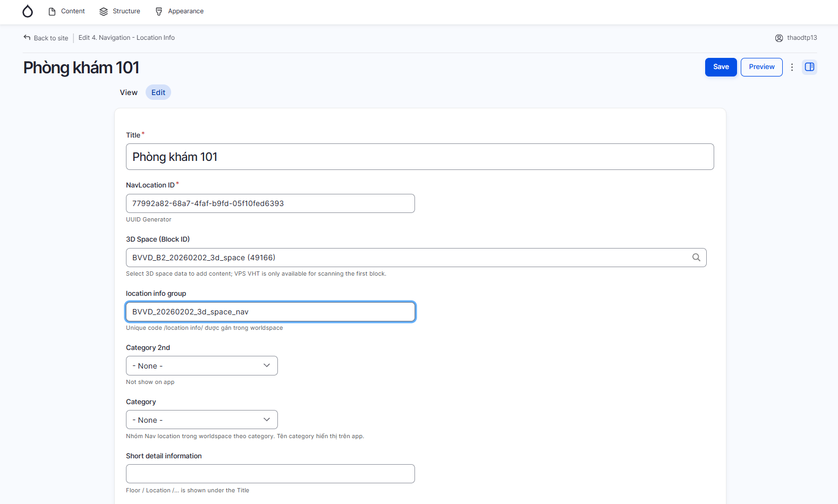Viewport: 838px width, 504px height.
Task: Open the three-dot more actions menu
Action: coord(792,67)
